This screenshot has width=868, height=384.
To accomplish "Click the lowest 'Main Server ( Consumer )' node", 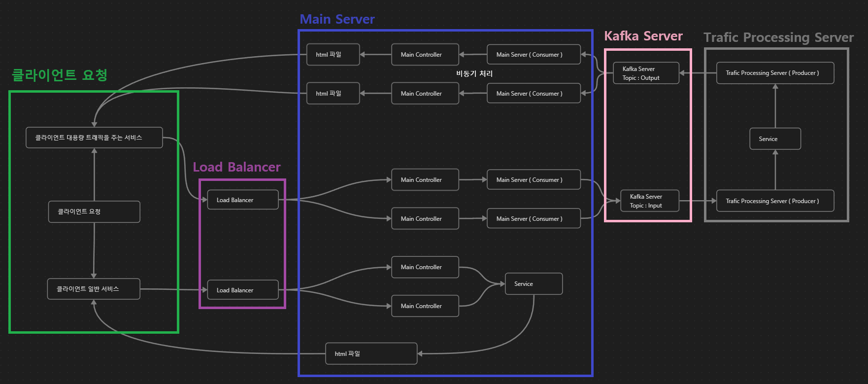I will point(534,218).
